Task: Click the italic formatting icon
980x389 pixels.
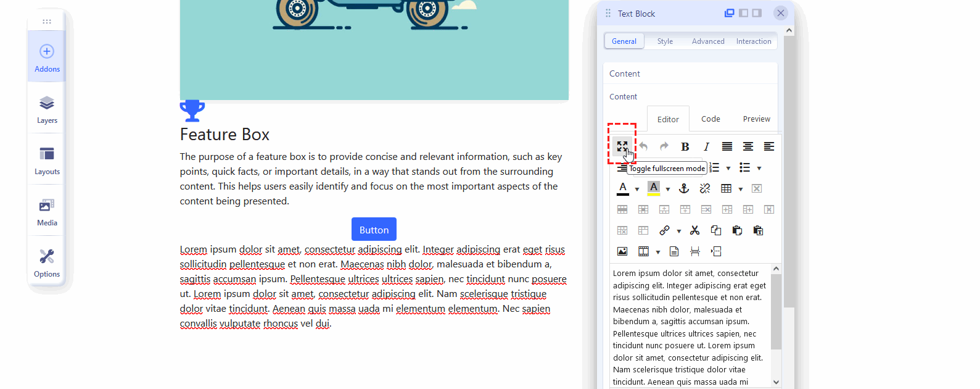Action: click(x=706, y=146)
